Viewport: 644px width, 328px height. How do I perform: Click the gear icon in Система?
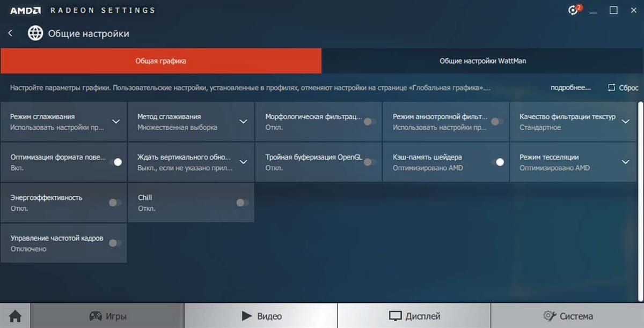pyautogui.click(x=549, y=316)
